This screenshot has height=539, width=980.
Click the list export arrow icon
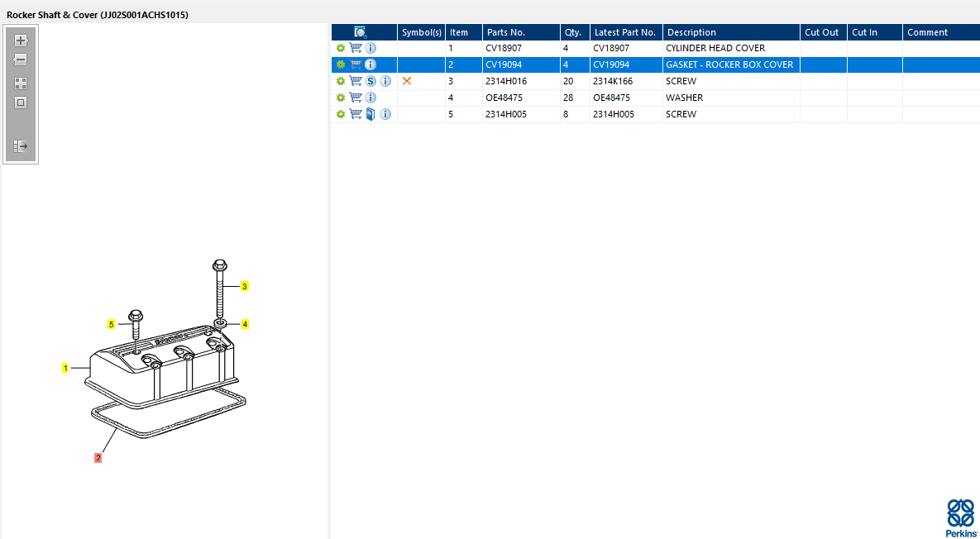(x=21, y=146)
